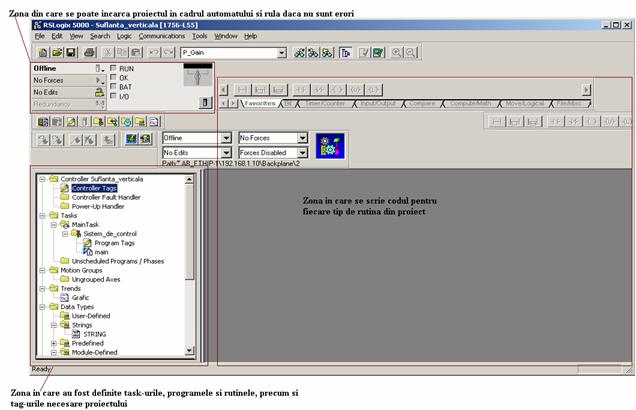The height and width of the screenshot is (410, 636).
Task: Click the instruction toolbar right scroll arrow
Action: (x=586, y=90)
